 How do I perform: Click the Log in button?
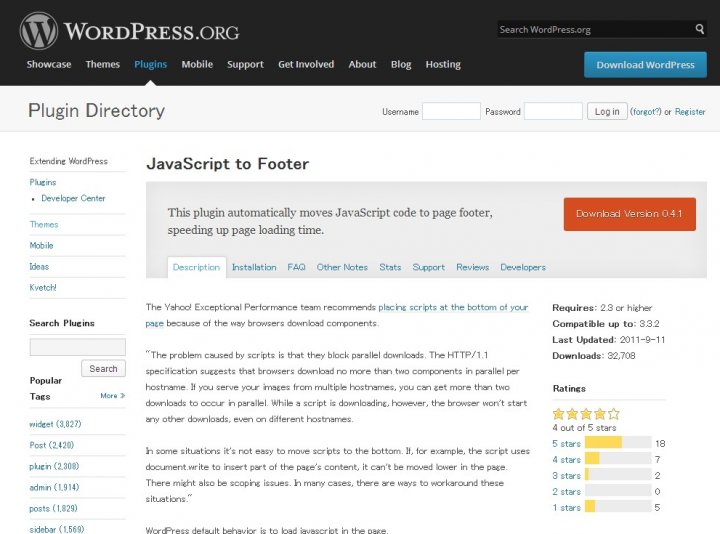point(607,111)
